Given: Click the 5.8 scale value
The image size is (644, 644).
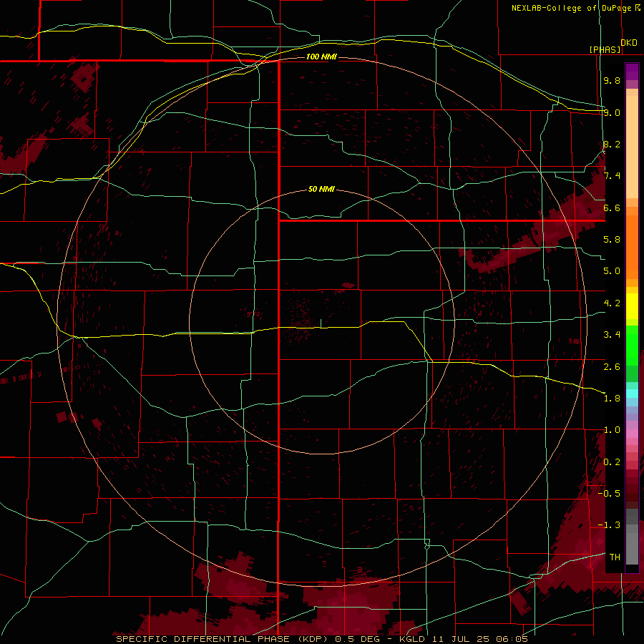Looking at the screenshot, I should 612,240.
